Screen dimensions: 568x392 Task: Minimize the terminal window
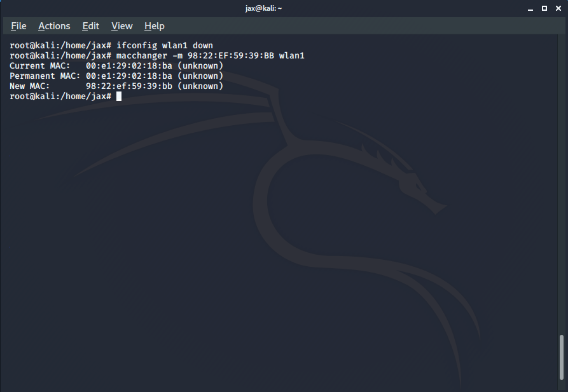pyautogui.click(x=530, y=8)
